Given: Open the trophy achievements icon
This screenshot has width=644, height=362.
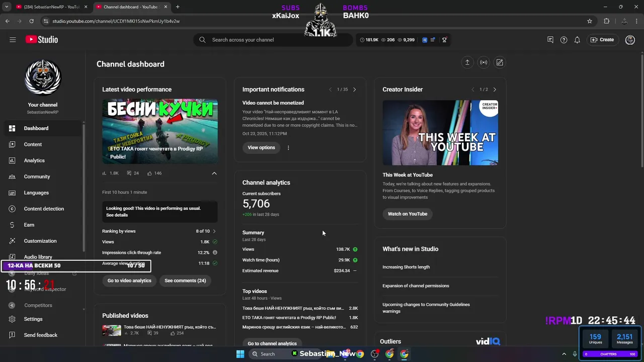Looking at the screenshot, I should (x=444, y=40).
